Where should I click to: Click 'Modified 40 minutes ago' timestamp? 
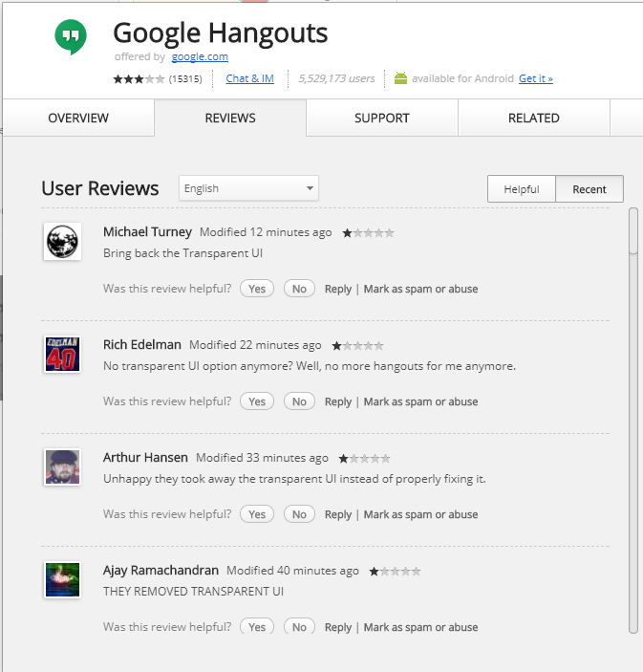292,571
